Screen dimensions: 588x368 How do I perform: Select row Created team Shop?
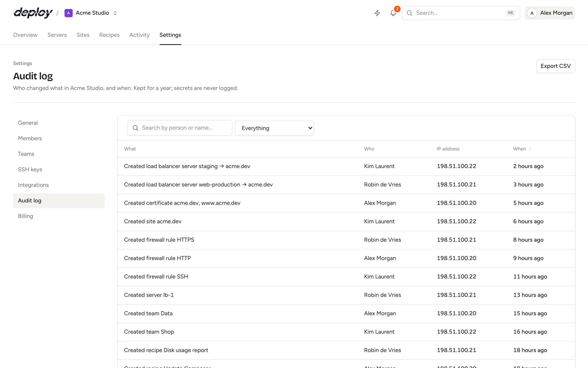click(x=346, y=332)
